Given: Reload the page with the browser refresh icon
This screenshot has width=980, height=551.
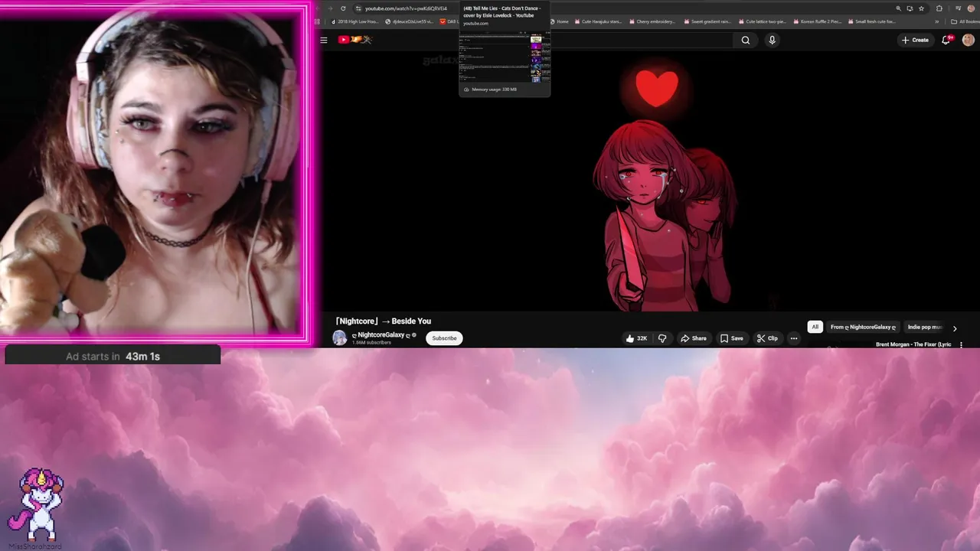Looking at the screenshot, I should tap(343, 8).
